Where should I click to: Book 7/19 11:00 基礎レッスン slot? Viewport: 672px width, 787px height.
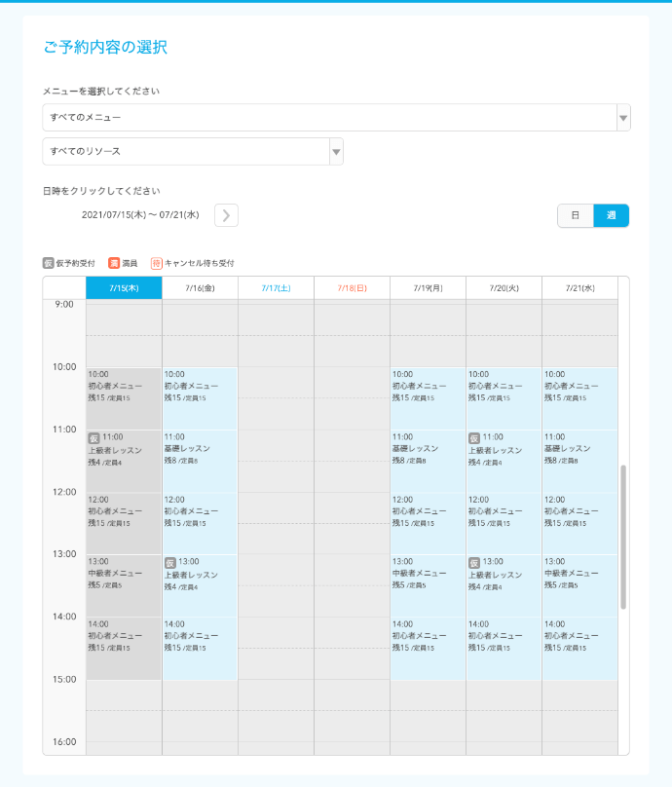pyautogui.click(x=429, y=462)
